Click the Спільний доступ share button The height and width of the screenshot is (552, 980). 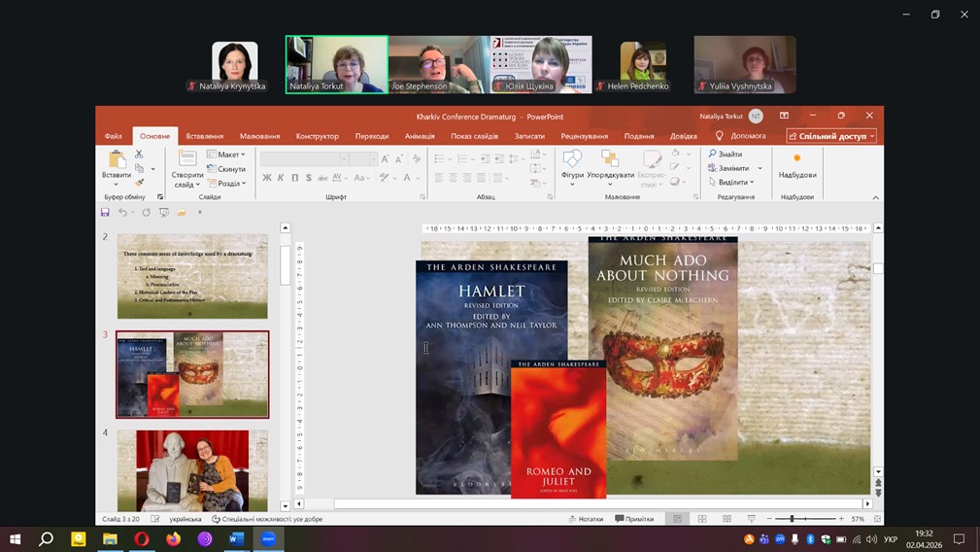pos(831,136)
